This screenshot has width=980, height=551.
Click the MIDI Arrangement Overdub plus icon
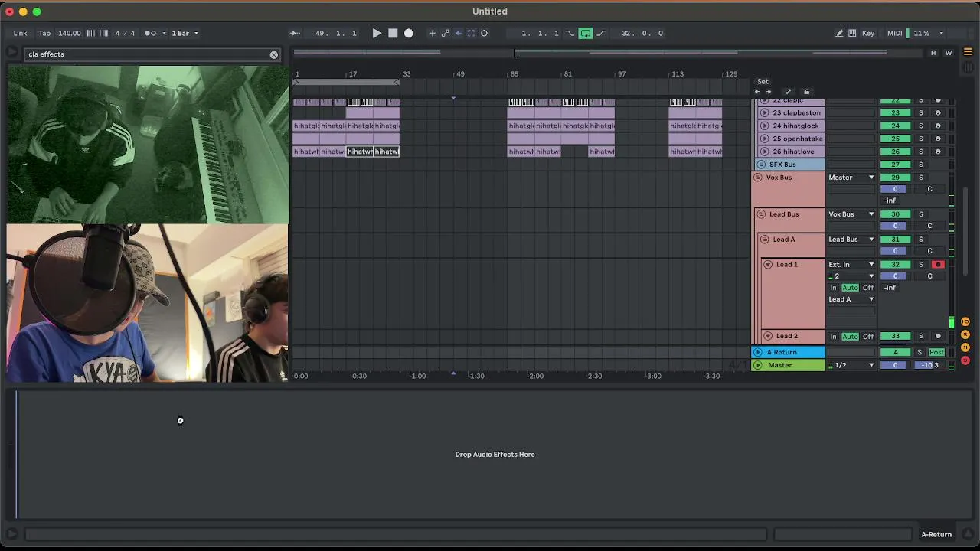432,33
